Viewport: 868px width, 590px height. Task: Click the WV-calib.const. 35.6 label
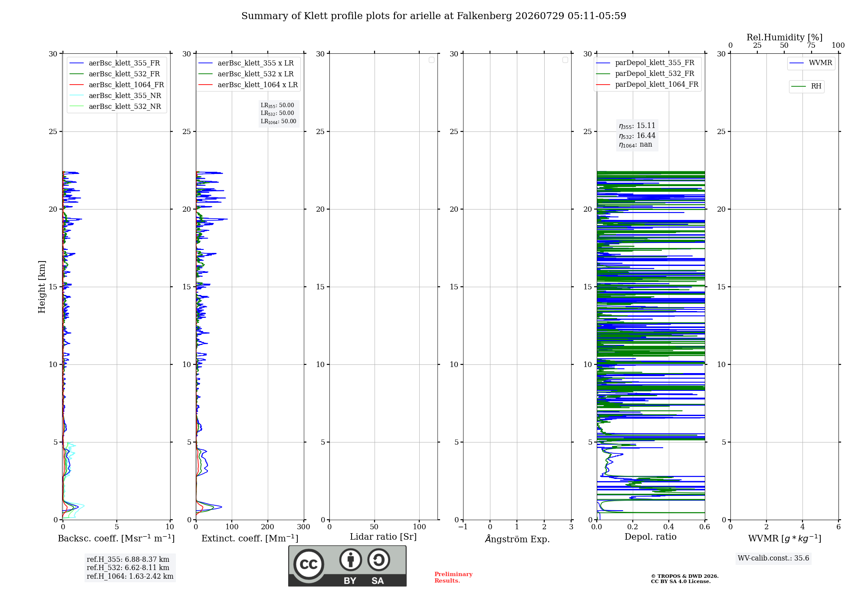tap(773, 558)
